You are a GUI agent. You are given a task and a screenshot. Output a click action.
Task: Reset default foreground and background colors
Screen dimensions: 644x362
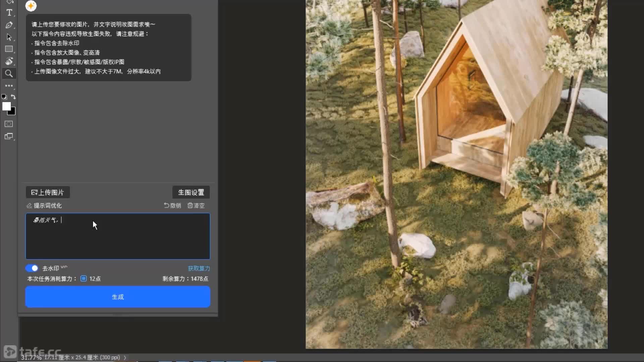pyautogui.click(x=4, y=97)
